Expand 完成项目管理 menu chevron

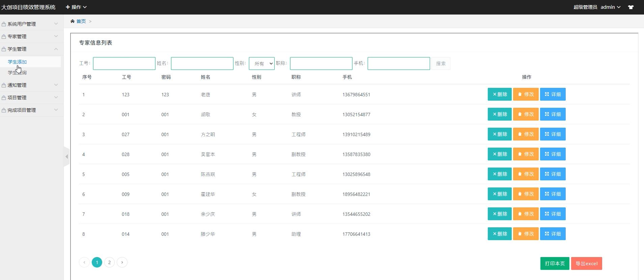tap(56, 110)
